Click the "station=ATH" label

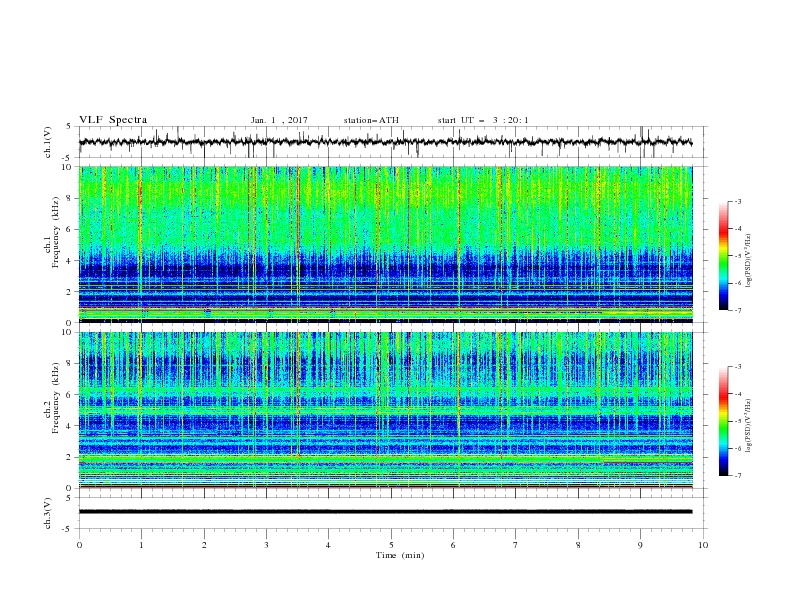coord(371,120)
